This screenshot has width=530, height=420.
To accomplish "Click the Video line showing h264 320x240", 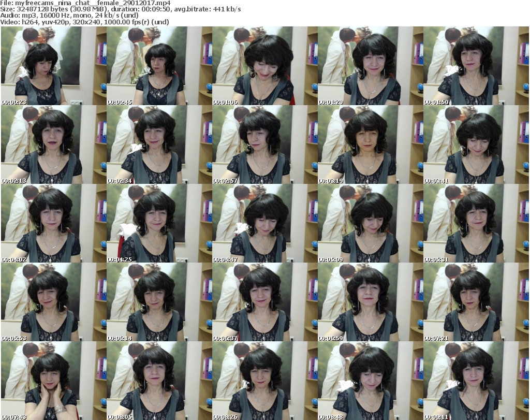I will [84, 22].
